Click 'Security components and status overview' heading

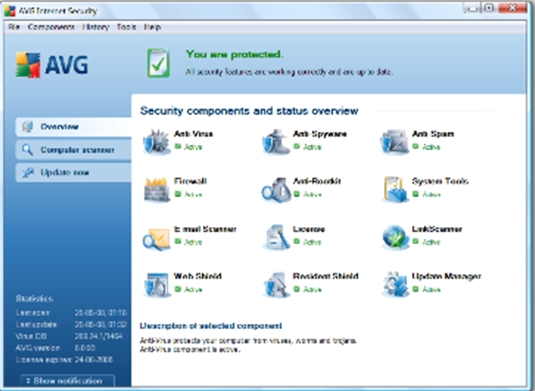pos(249,111)
